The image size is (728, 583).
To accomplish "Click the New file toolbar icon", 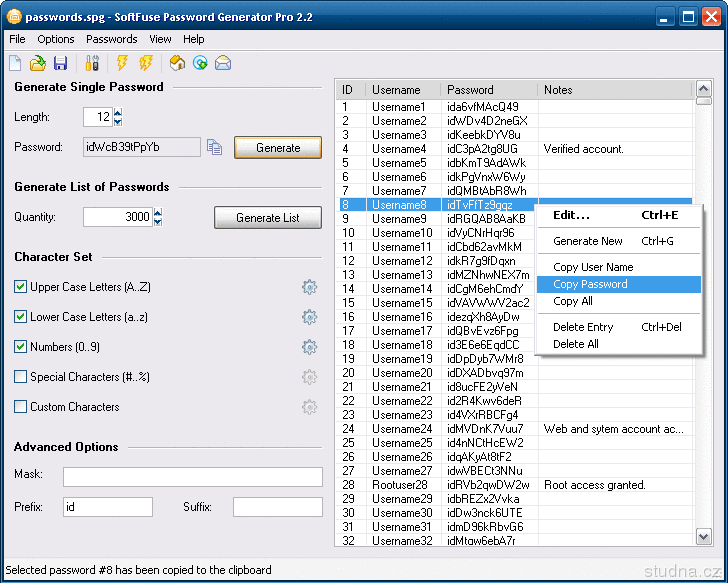I will click(x=15, y=64).
